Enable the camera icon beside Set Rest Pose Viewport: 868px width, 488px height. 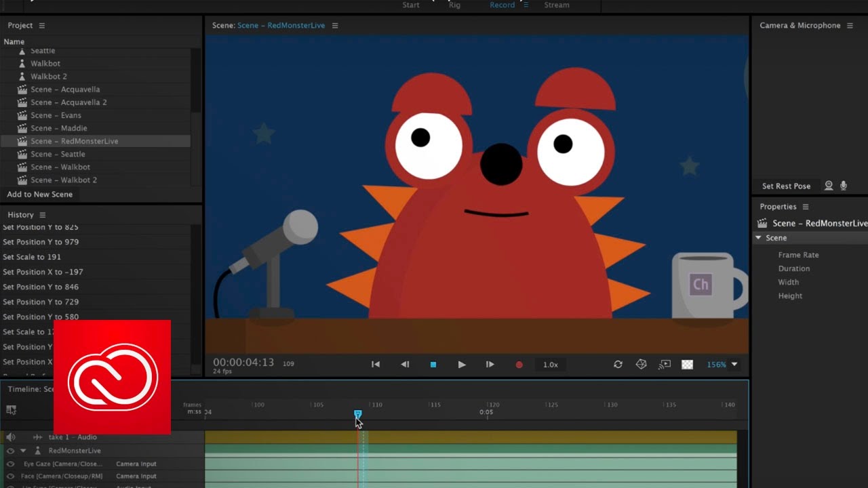coord(829,186)
